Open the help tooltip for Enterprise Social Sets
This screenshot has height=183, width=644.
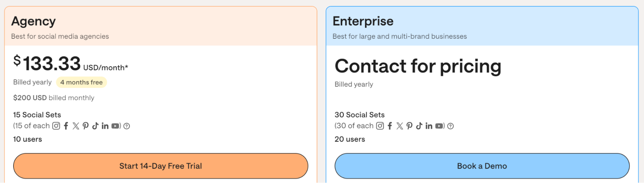(x=450, y=126)
